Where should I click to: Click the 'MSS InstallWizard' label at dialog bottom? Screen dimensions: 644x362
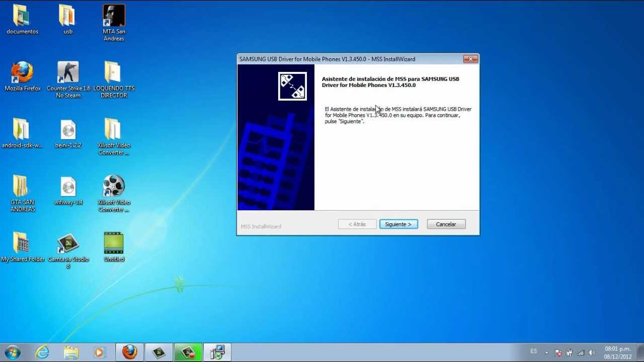click(x=261, y=227)
